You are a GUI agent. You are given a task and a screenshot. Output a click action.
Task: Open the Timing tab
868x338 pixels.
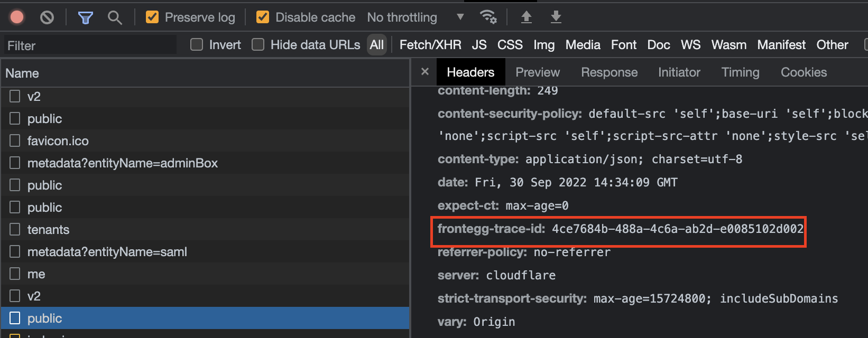point(740,72)
